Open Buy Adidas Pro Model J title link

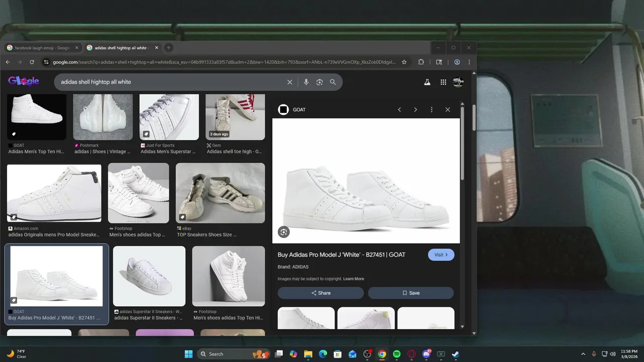[x=342, y=255]
